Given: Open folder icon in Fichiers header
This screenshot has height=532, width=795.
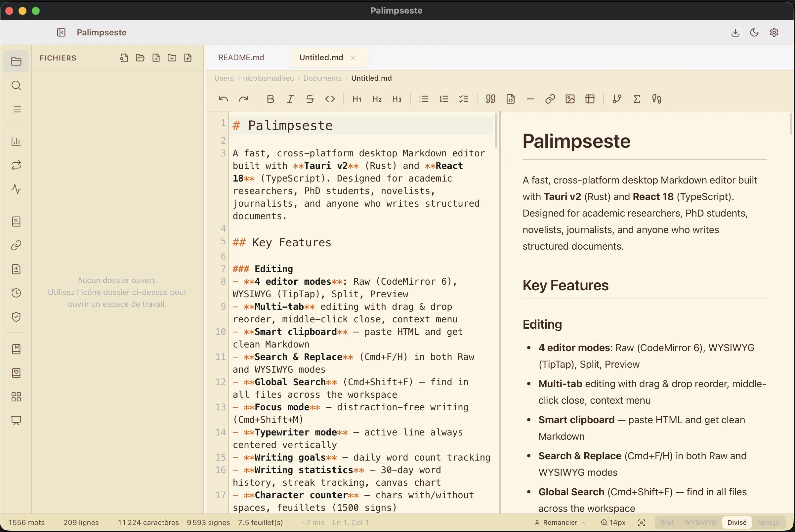Looking at the screenshot, I should (x=140, y=58).
